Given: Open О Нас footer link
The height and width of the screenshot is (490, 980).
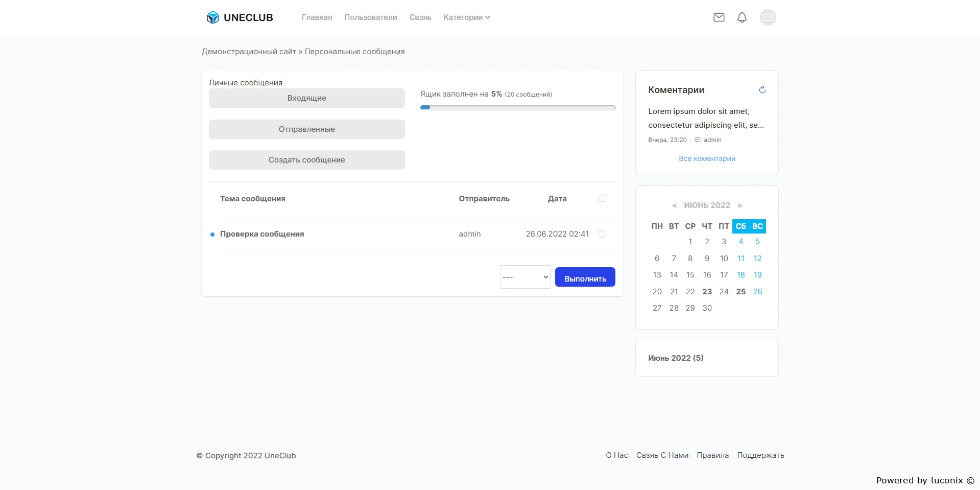Looking at the screenshot, I should (617, 455).
